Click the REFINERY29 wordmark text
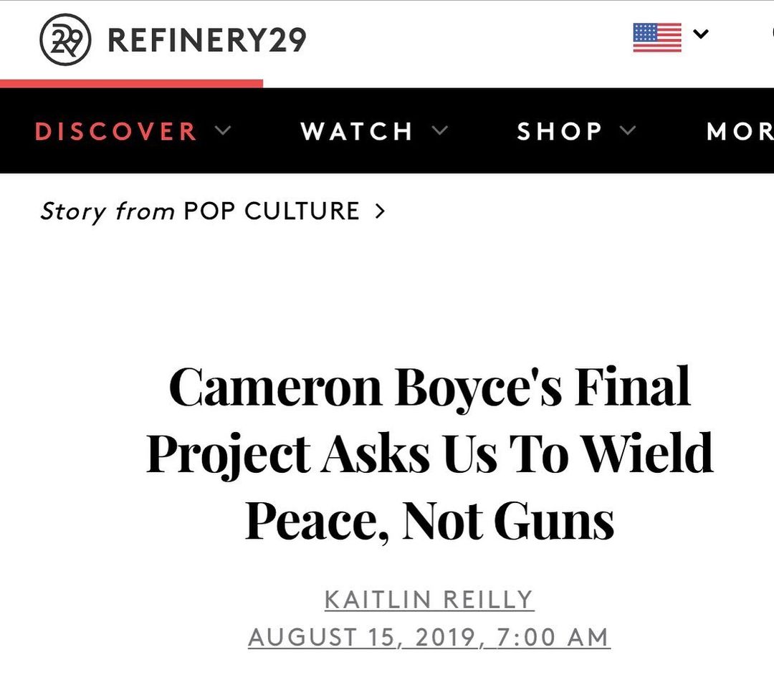774x700 pixels. [x=206, y=40]
